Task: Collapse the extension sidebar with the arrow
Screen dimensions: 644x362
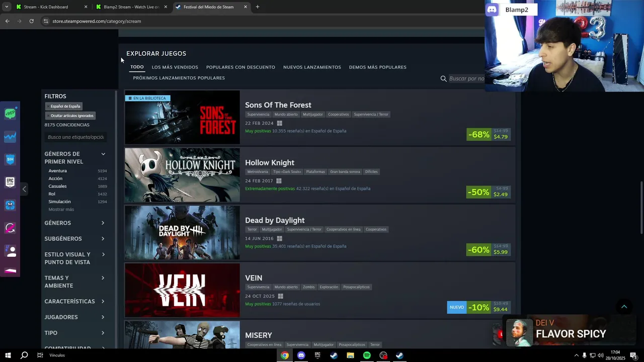Action: [24, 189]
